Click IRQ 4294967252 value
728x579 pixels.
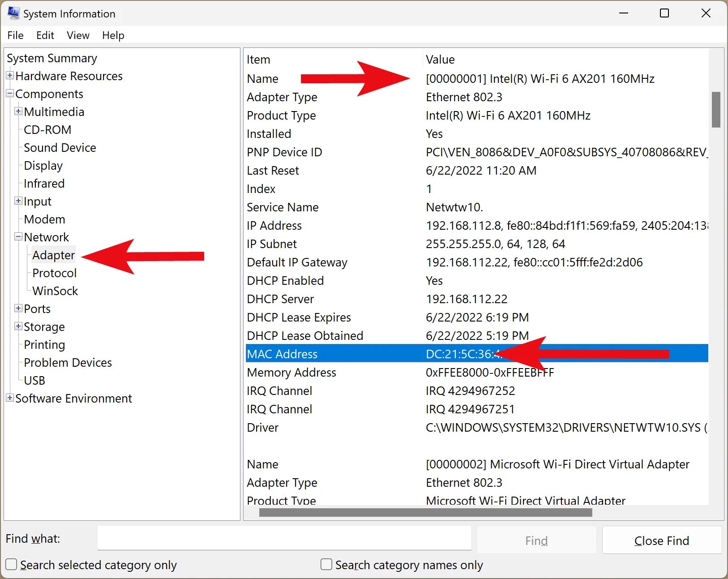[x=471, y=391]
